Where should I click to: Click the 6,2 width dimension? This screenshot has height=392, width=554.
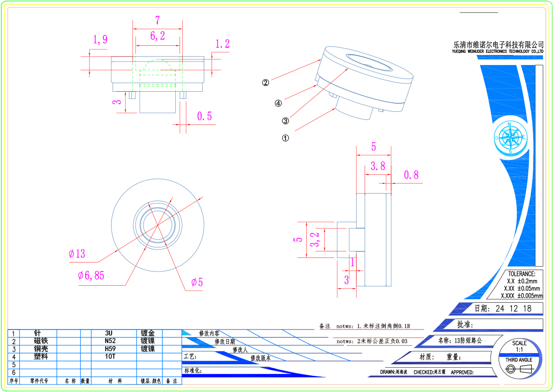[x=158, y=36]
